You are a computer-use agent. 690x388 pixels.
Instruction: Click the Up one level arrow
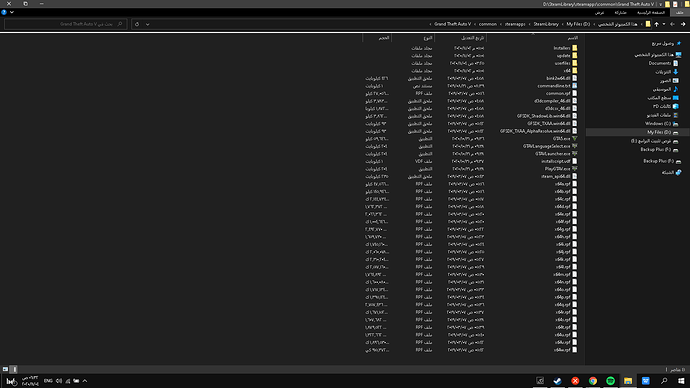[656, 24]
